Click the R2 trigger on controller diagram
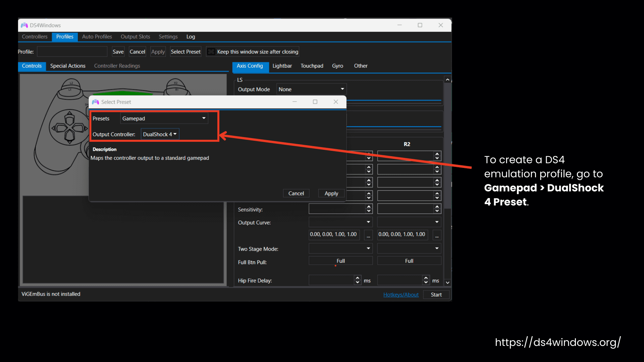The image size is (644, 362). click(x=176, y=83)
